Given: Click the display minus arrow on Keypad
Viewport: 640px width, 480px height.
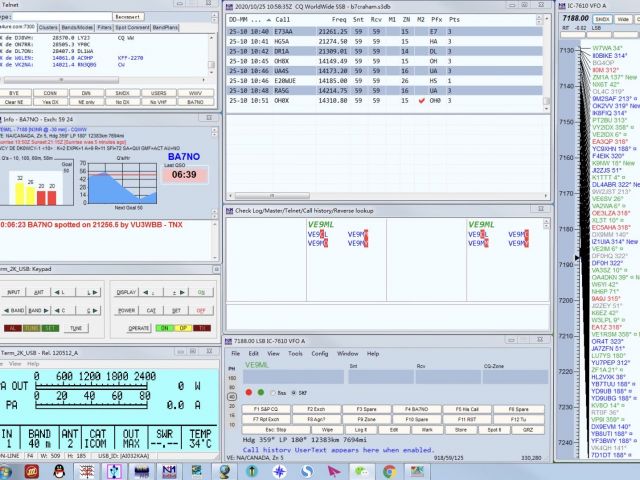Looking at the screenshot, I should (149, 292).
